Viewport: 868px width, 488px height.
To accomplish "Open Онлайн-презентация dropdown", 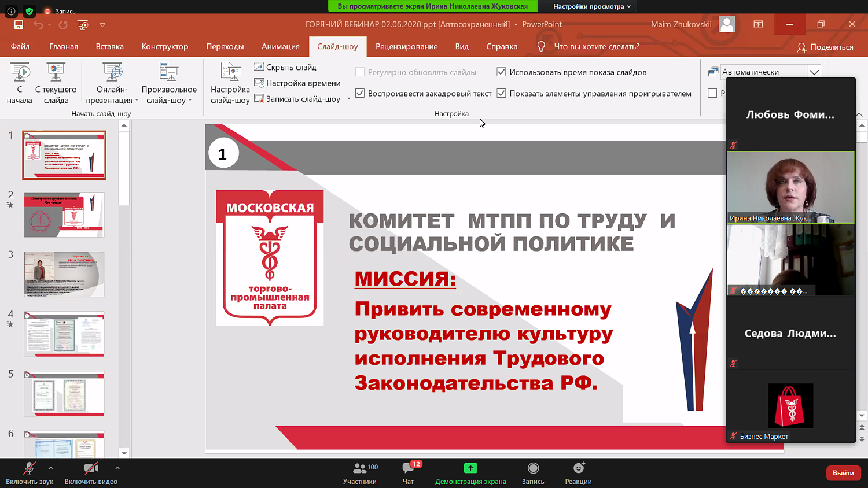I will tap(112, 83).
